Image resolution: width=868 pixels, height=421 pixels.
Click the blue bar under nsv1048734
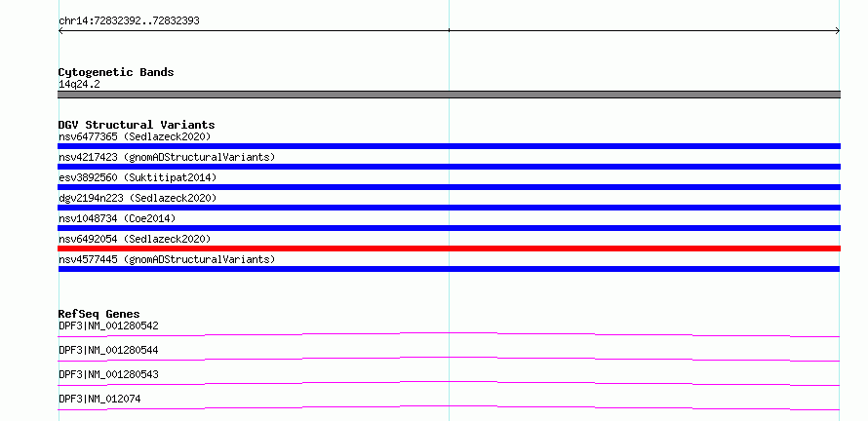click(449, 228)
